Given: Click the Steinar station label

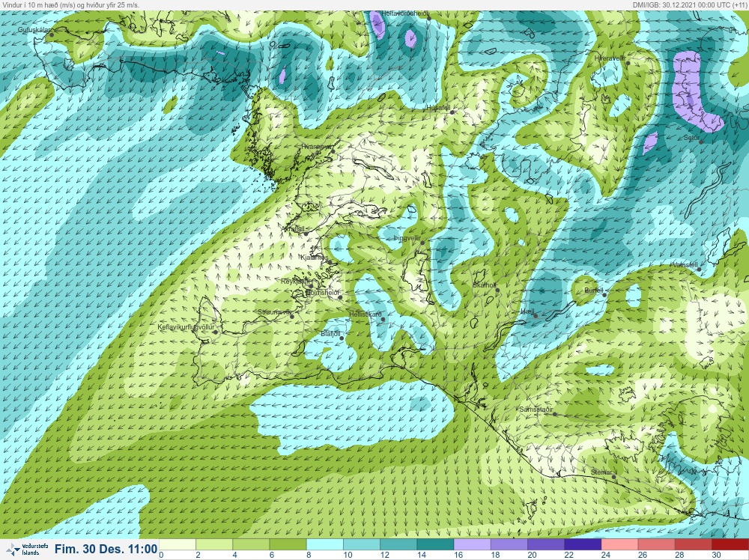Looking at the screenshot, I should coord(601,472).
